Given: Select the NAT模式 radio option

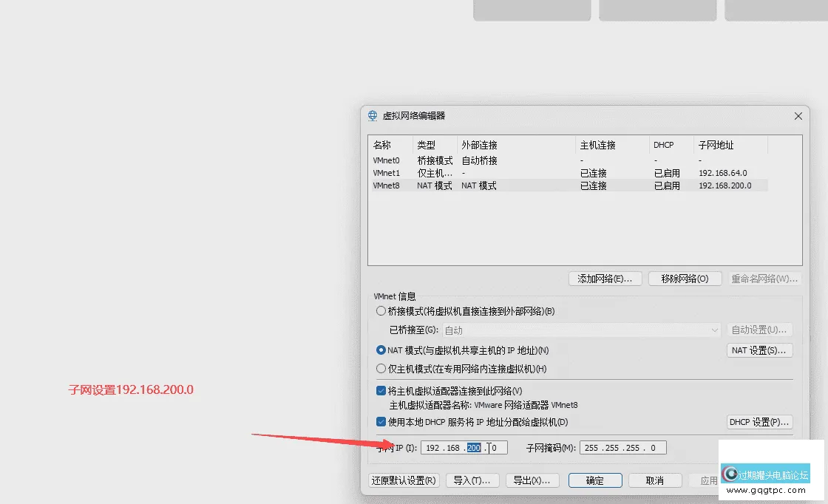Looking at the screenshot, I should 381,350.
